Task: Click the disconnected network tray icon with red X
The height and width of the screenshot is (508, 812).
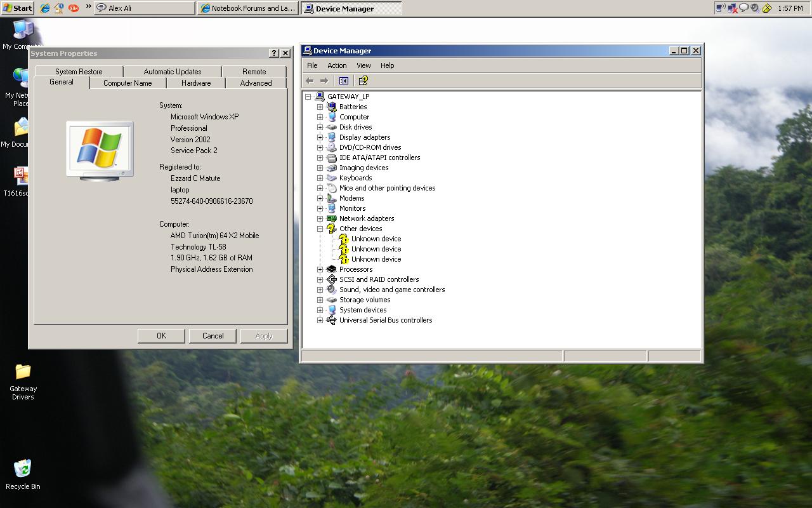Action: click(732, 8)
